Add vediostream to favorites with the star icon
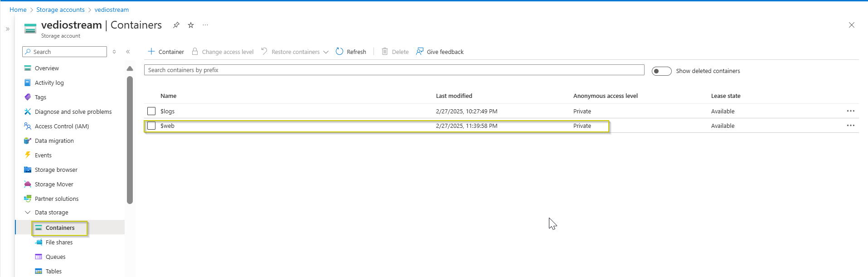The image size is (868, 277). pos(191,25)
